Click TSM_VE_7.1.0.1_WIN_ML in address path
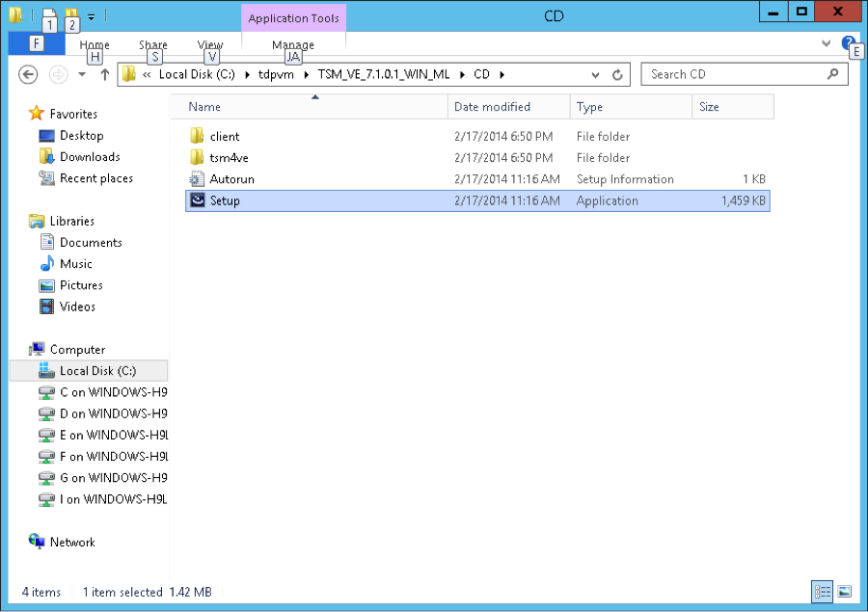This screenshot has width=868, height=612. (x=384, y=74)
